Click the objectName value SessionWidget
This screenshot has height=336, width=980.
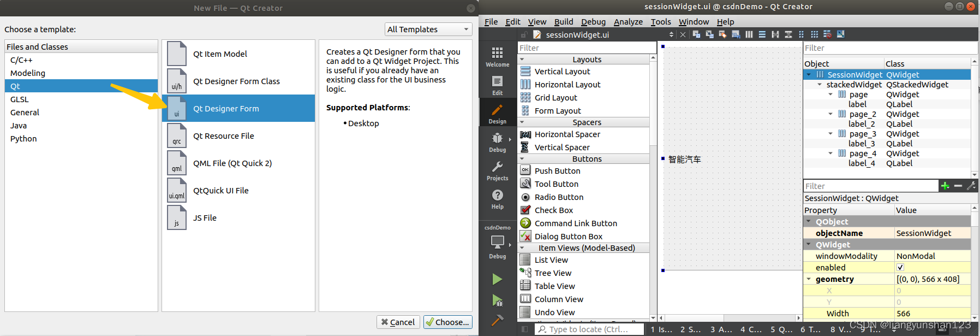(x=932, y=233)
